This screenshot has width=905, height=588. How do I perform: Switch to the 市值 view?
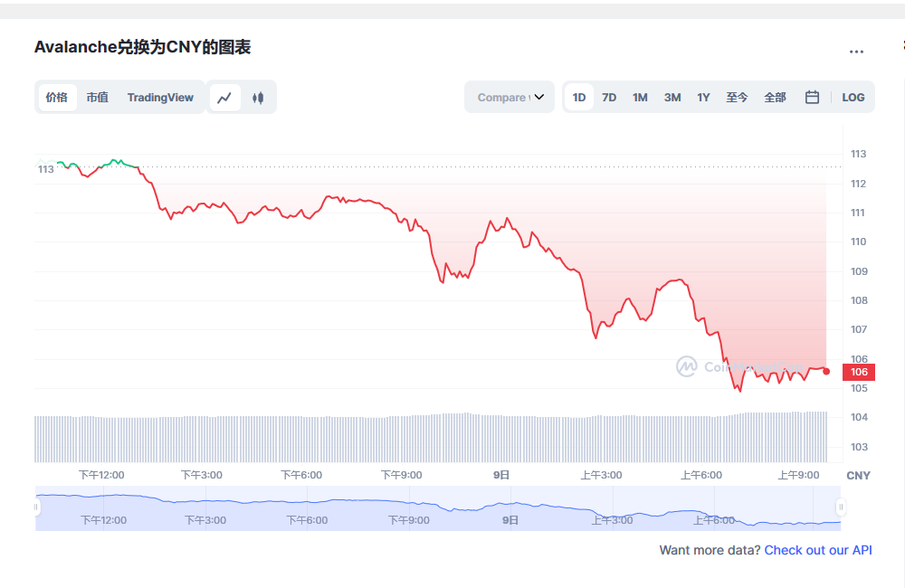pyautogui.click(x=98, y=97)
